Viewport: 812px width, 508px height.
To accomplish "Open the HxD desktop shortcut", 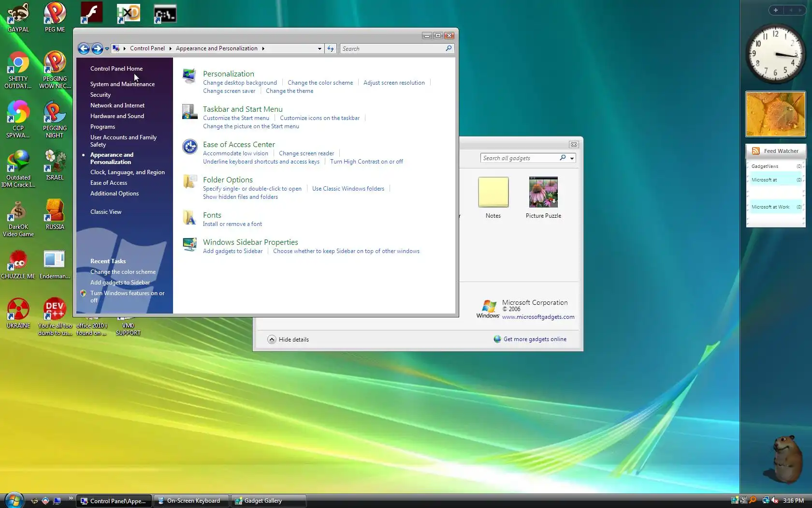I will pyautogui.click(x=128, y=13).
